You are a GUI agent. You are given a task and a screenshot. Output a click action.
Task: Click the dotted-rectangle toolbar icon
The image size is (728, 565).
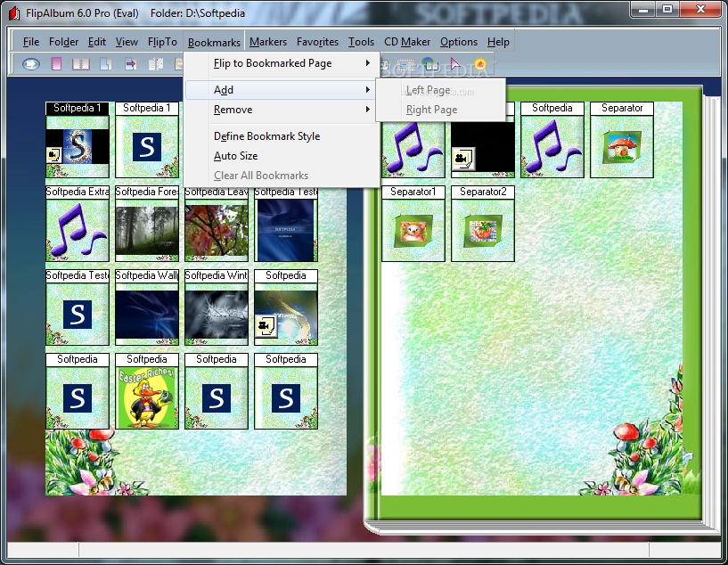point(405,64)
